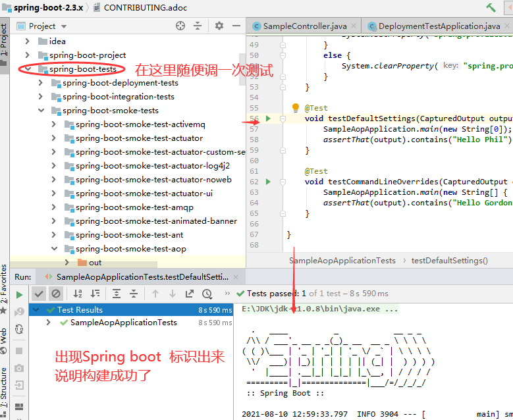The image size is (513, 420).
Task: Collapse spring-boot-tests folder
Action: tap(28, 68)
